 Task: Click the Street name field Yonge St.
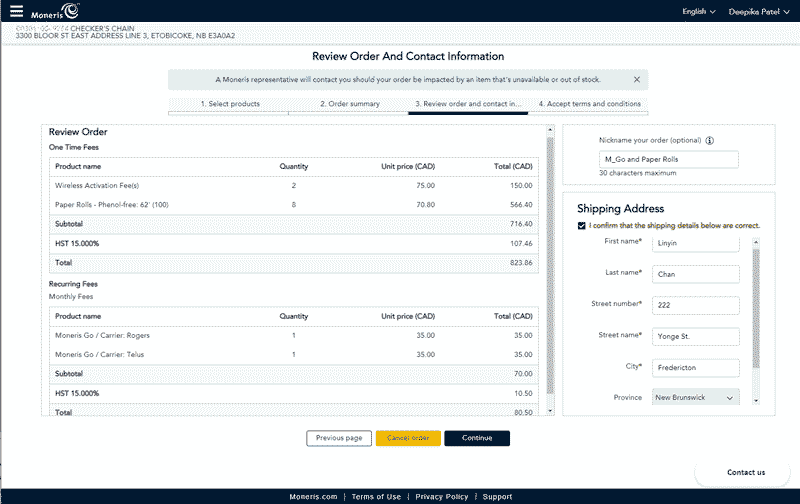tap(695, 337)
